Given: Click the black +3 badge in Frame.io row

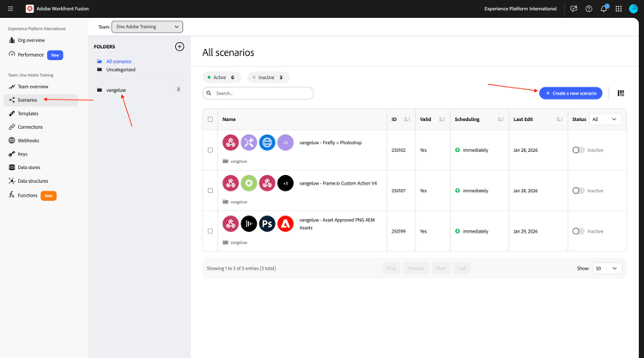Looking at the screenshot, I should point(285,183).
